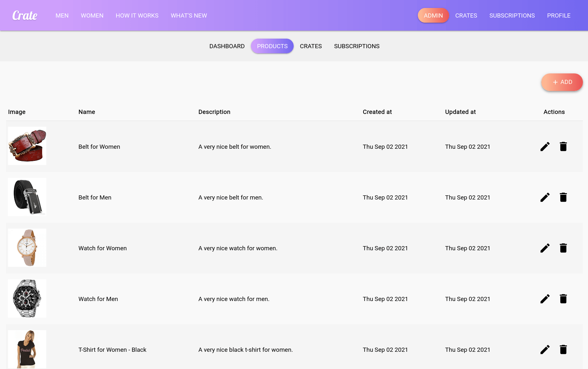This screenshot has height=369, width=588.
Task: Click the Crate logo
Action: (x=25, y=15)
